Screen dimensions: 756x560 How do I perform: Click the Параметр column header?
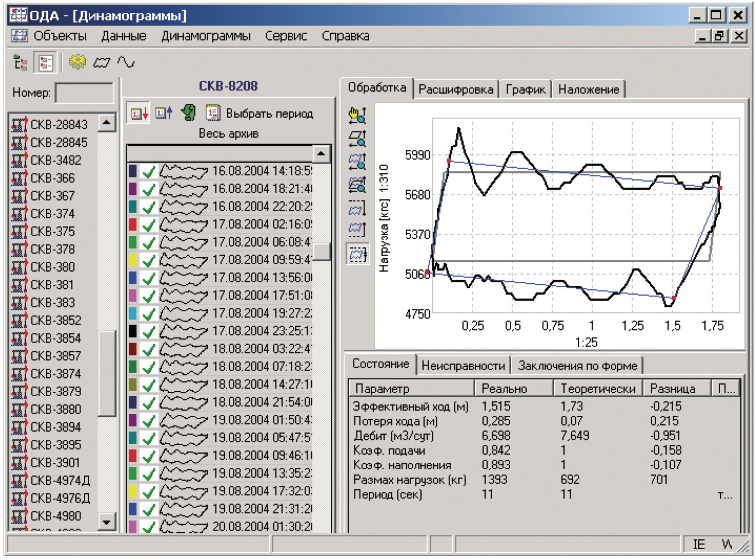(x=412, y=389)
